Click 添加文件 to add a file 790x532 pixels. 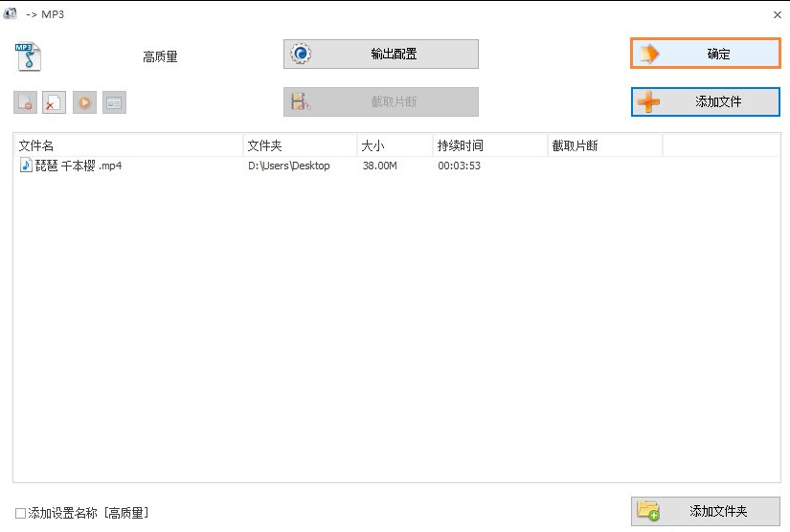[706, 101]
